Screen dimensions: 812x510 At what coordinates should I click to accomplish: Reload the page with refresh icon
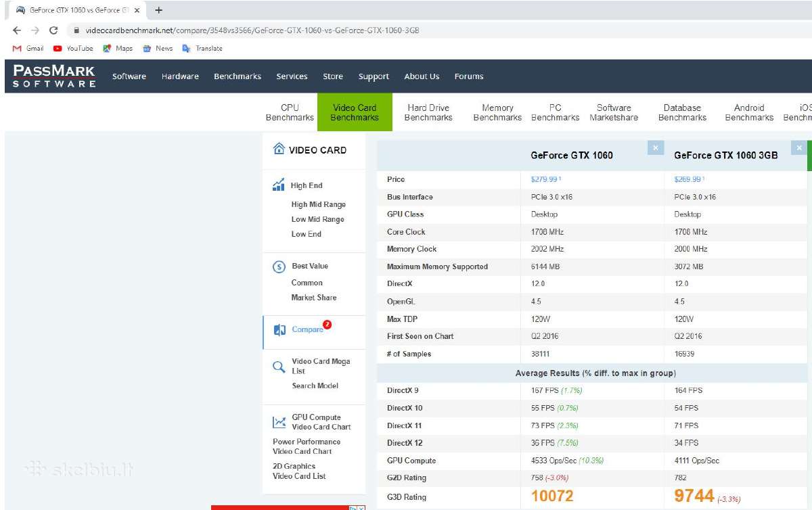pyautogui.click(x=53, y=30)
